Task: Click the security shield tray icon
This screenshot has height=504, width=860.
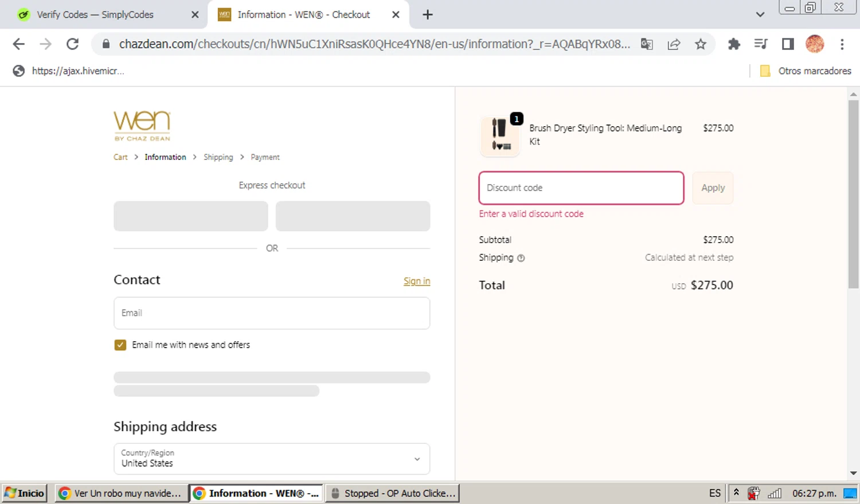Action: coord(754,493)
